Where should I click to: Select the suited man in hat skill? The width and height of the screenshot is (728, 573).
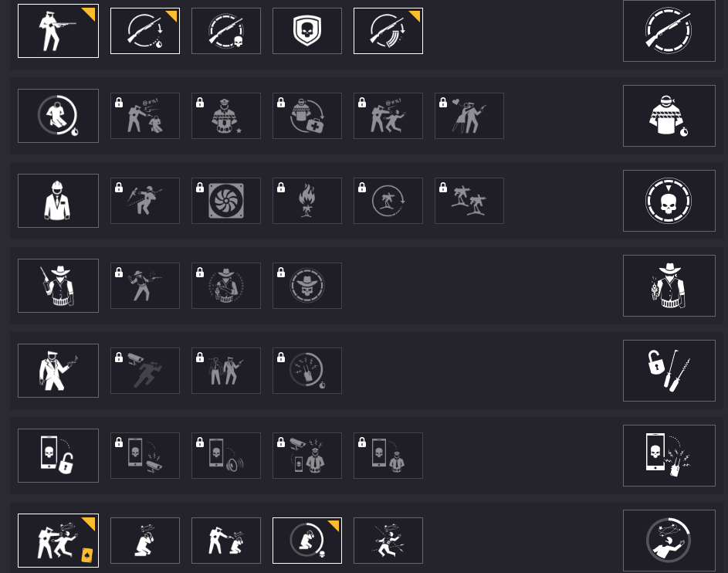tap(58, 371)
